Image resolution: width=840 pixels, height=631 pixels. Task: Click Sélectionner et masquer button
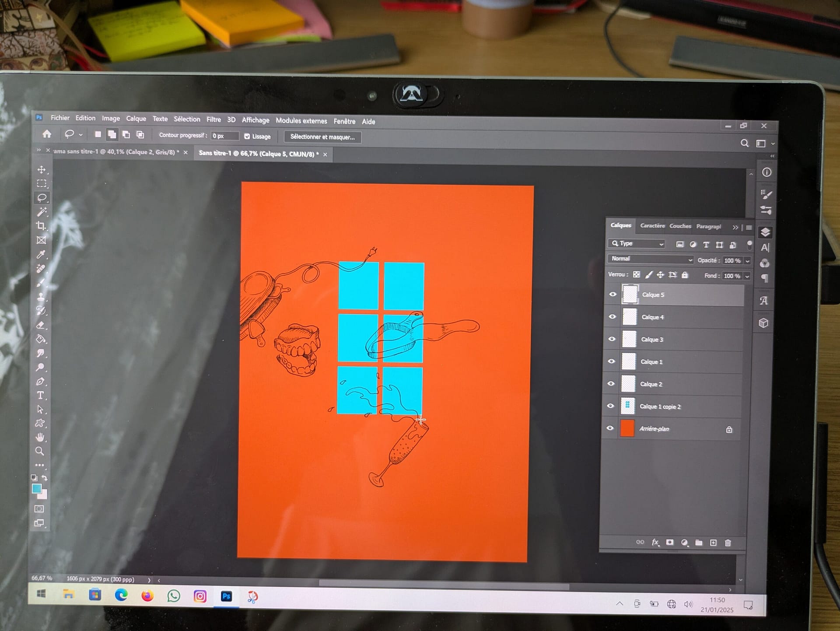click(322, 137)
